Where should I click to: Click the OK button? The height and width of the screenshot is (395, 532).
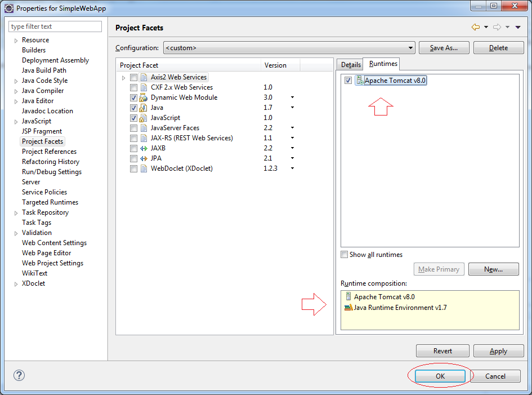click(440, 376)
